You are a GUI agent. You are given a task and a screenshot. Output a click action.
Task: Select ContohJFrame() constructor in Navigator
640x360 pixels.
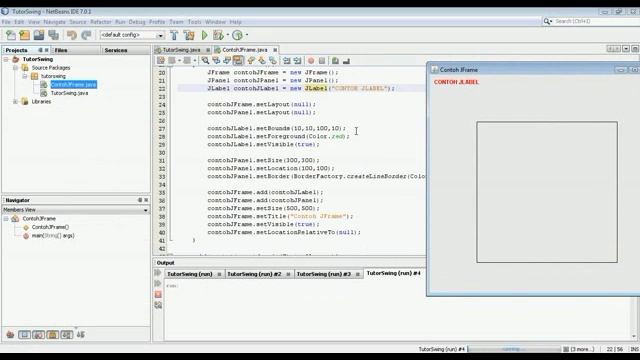tap(50, 227)
